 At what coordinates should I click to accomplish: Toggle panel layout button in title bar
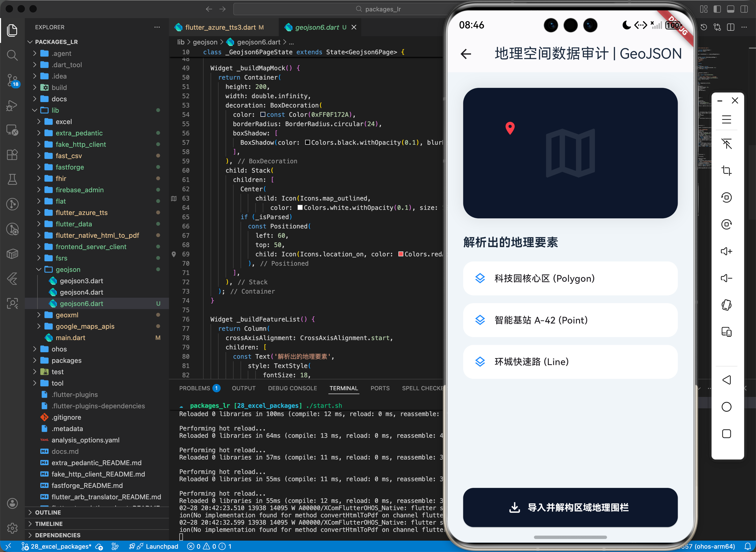coord(731,9)
